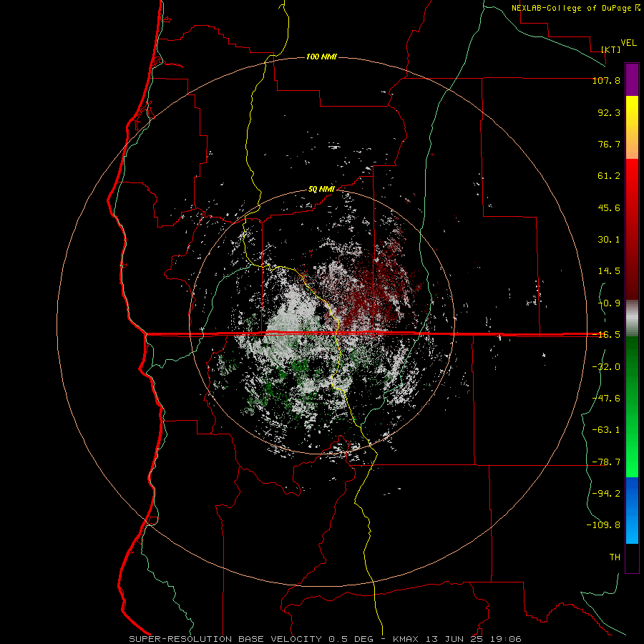This screenshot has width=644, height=644.
Task: Click the 76.7 velocity scale value
Action: [609, 144]
